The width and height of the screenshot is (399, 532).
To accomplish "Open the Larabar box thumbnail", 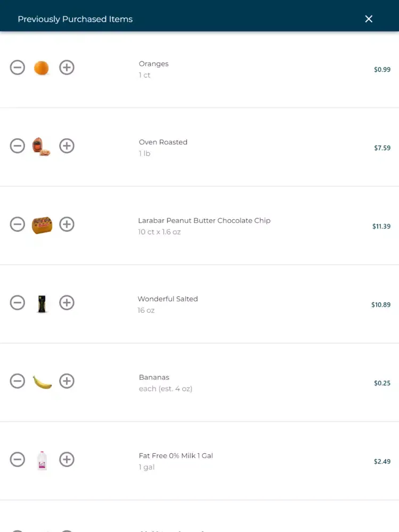I will click(x=42, y=225).
